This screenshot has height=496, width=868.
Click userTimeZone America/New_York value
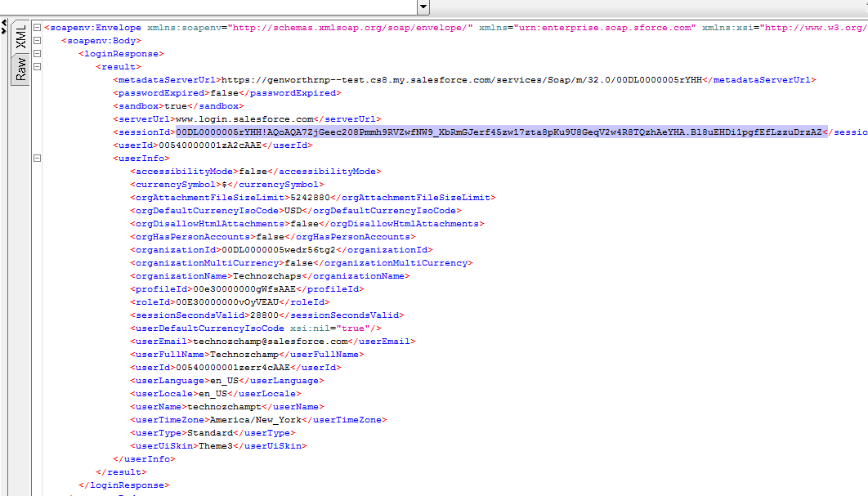pyautogui.click(x=256, y=420)
